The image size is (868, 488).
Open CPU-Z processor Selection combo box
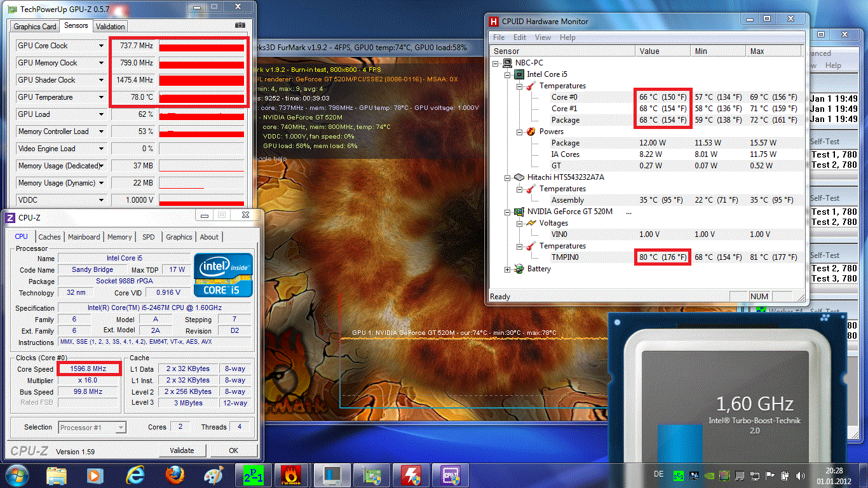92,428
